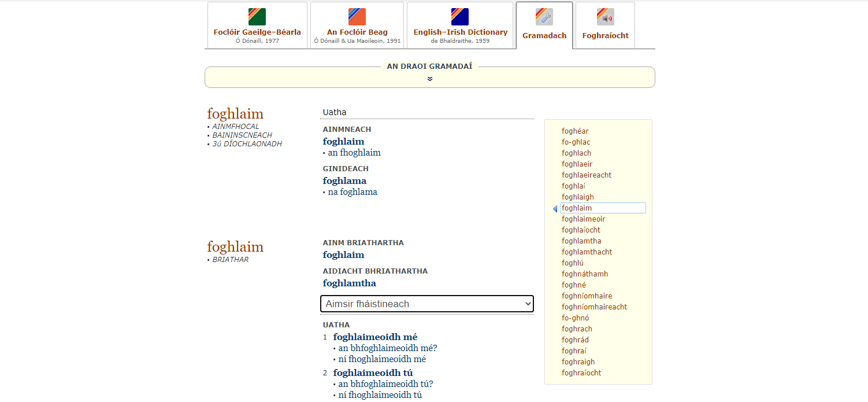Click the Uatha heading above noun forms
This screenshot has height=402, width=868.
(335, 112)
